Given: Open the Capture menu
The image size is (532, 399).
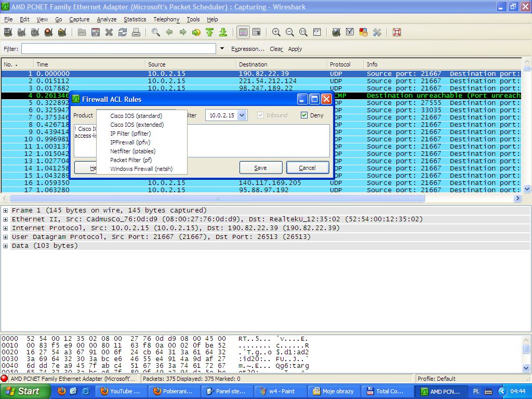Looking at the screenshot, I should coord(79,19).
